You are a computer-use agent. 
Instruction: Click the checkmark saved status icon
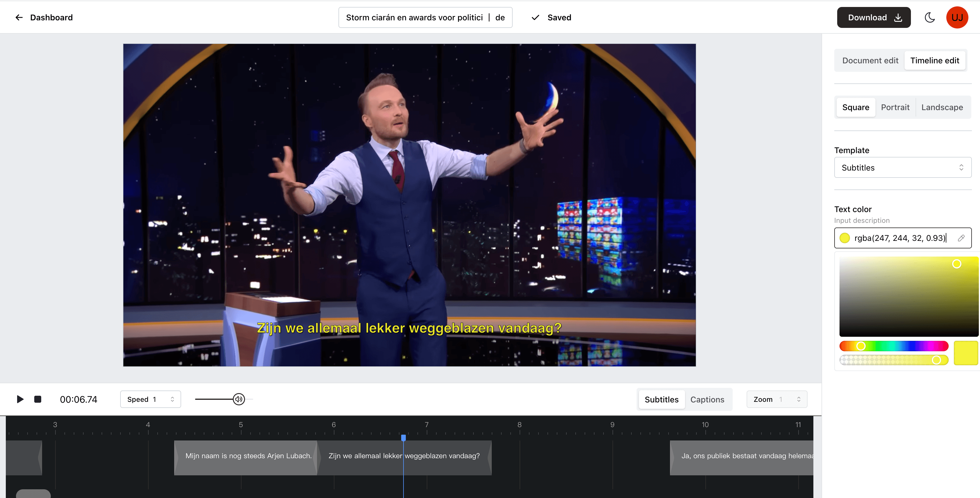[x=535, y=17]
